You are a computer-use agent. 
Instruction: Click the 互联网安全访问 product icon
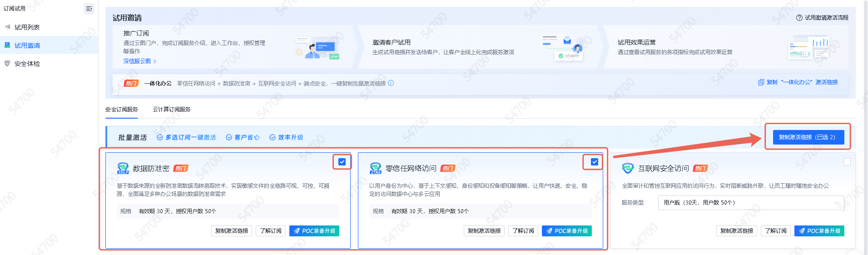[x=628, y=168]
